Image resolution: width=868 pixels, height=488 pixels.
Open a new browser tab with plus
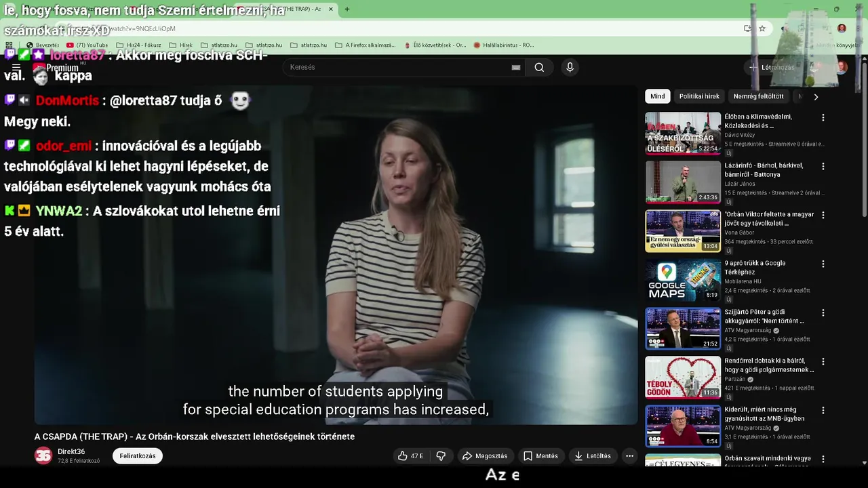pos(347,9)
